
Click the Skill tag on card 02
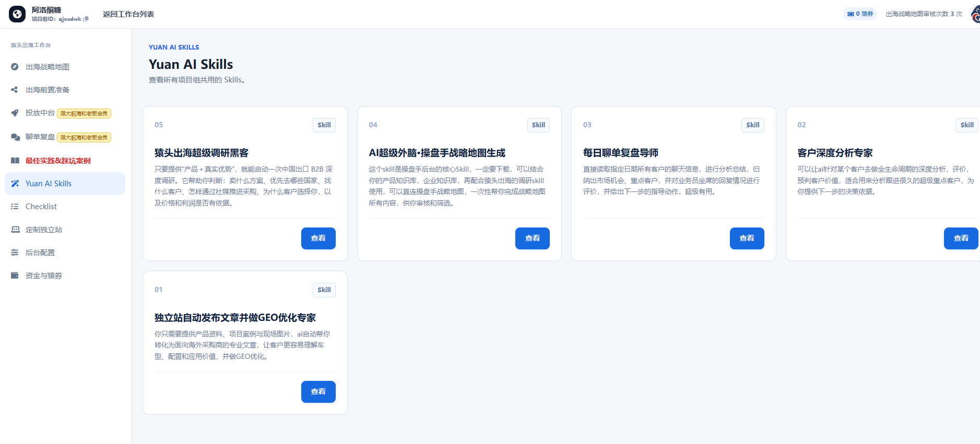tap(967, 125)
